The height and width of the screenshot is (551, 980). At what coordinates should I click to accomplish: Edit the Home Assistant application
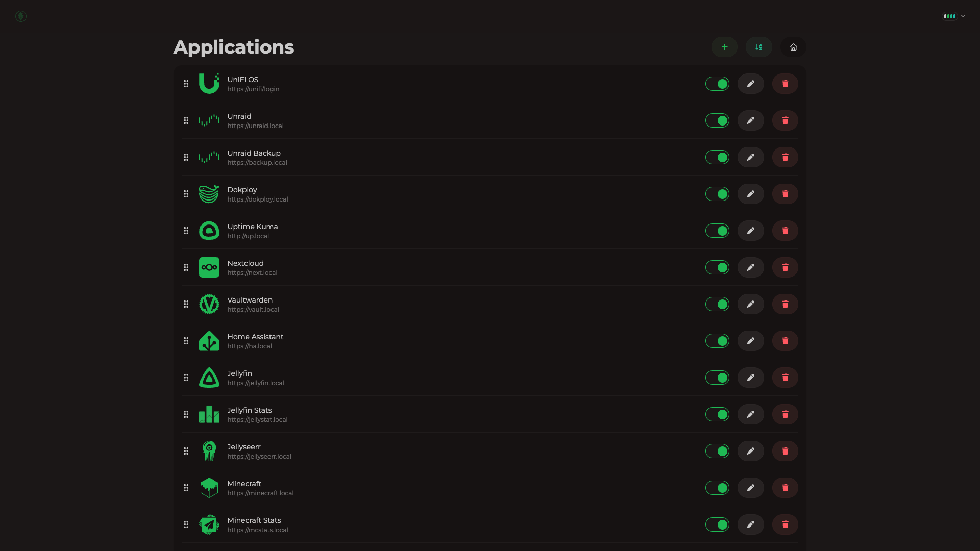click(751, 341)
